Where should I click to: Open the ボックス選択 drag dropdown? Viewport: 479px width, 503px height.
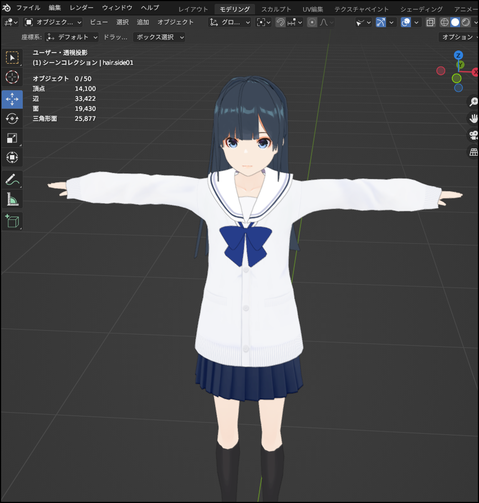point(159,37)
